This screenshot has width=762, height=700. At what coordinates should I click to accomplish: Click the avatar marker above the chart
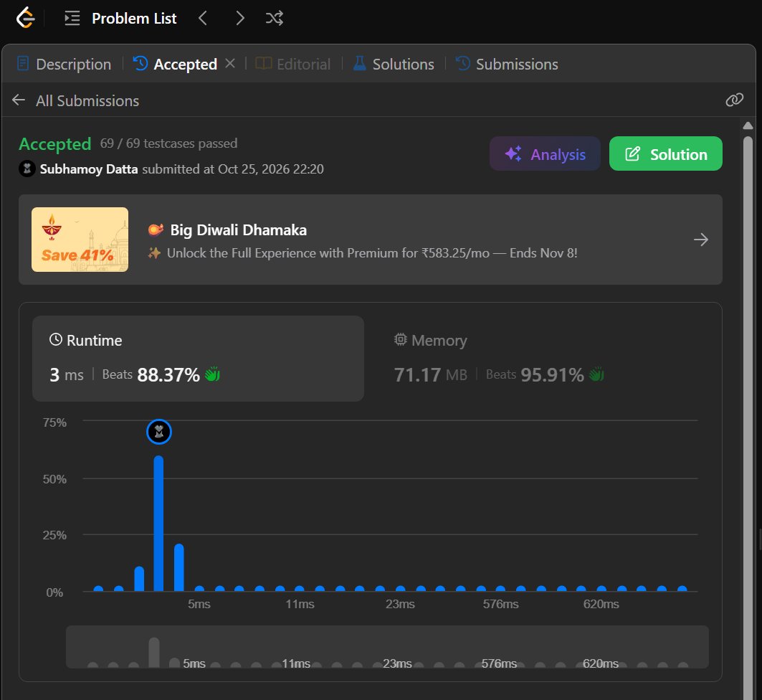coord(159,432)
